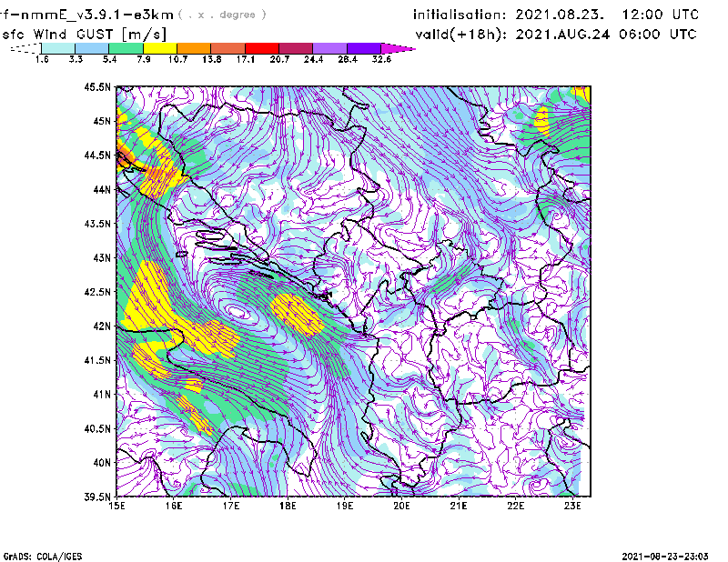Image resolution: width=728 pixels, height=562 pixels.
Task: Click the light purple 24.4 legend swatch
Action: (329, 48)
